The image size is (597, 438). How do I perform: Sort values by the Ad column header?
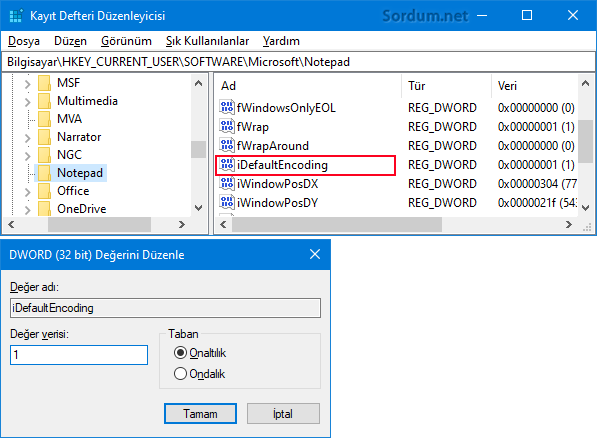tap(309, 86)
